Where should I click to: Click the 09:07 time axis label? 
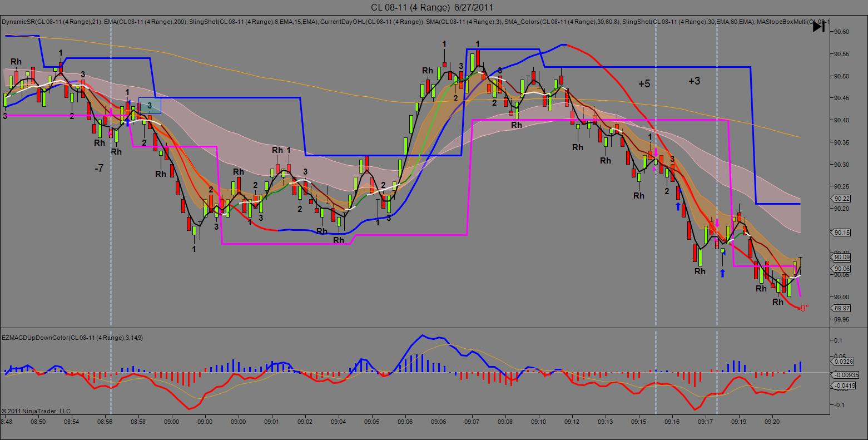472,422
